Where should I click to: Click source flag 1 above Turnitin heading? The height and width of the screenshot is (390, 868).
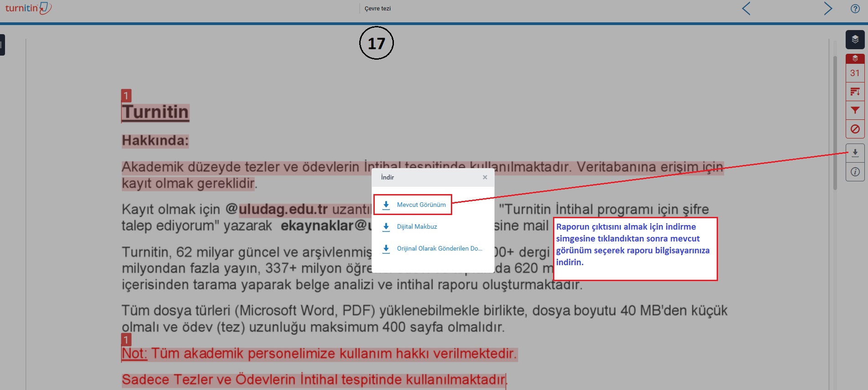(x=126, y=96)
